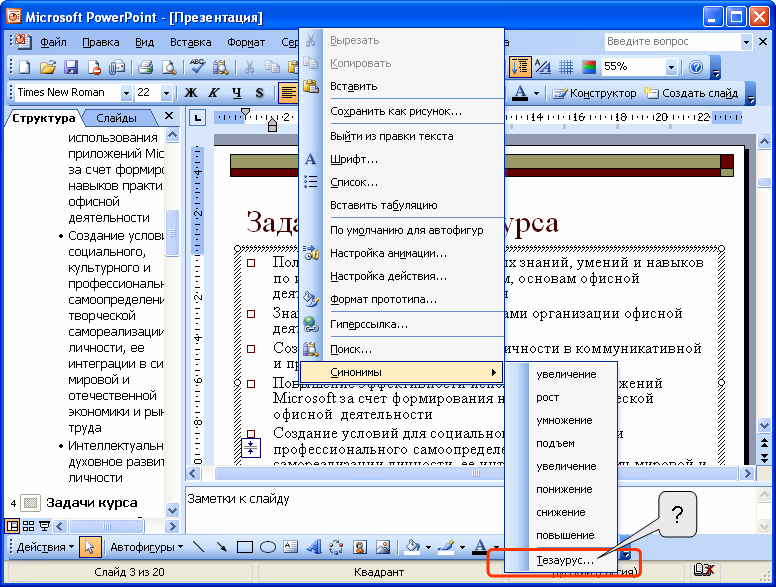Select the Rectangle drawing tool

(244, 547)
